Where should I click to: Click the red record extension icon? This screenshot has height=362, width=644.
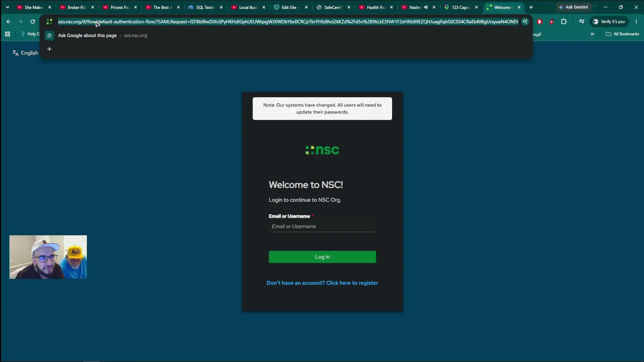pyautogui.click(x=551, y=22)
